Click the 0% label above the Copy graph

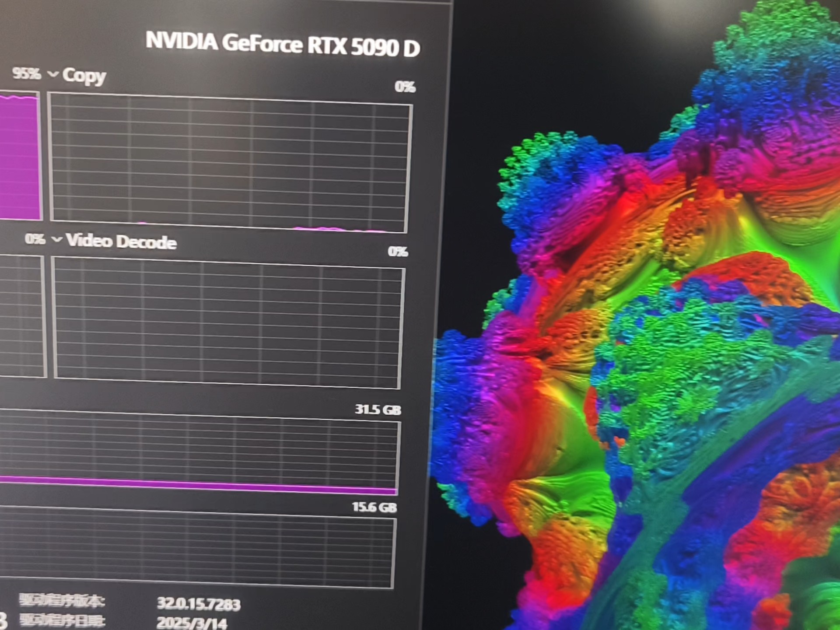click(x=405, y=87)
